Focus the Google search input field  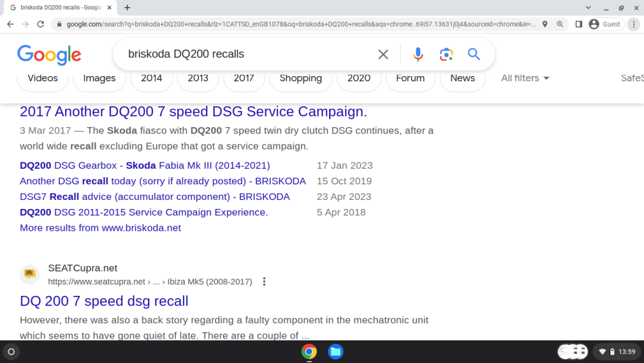click(247, 54)
